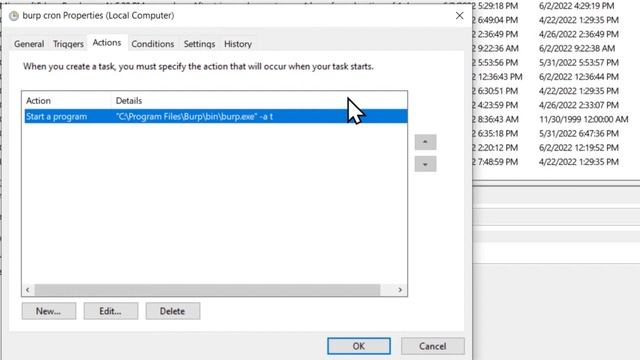
Task: Confirm with the OK button
Action: coord(359,346)
